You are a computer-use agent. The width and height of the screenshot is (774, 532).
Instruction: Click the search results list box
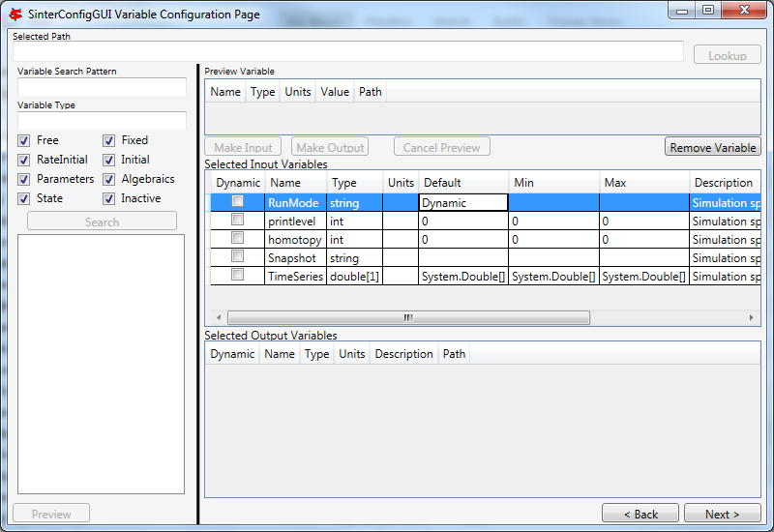[102, 365]
